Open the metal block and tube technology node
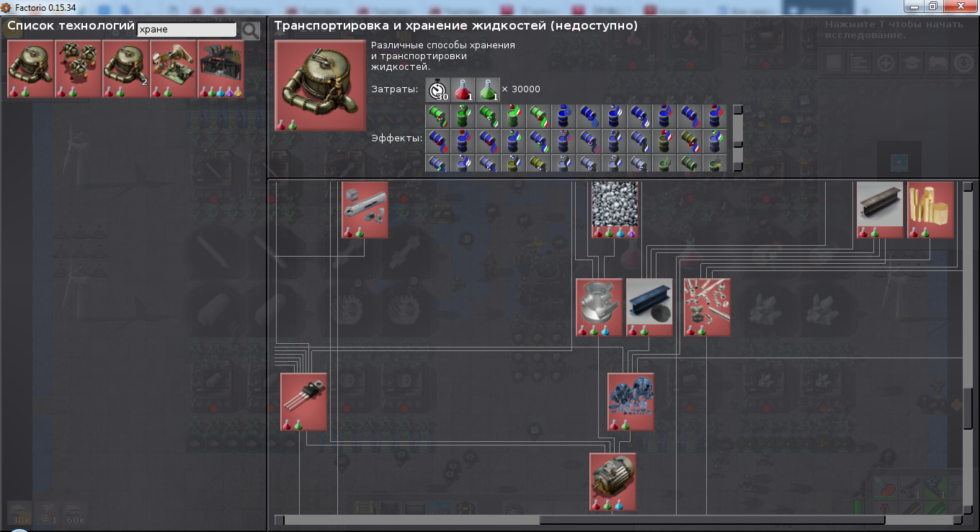 coord(365,210)
